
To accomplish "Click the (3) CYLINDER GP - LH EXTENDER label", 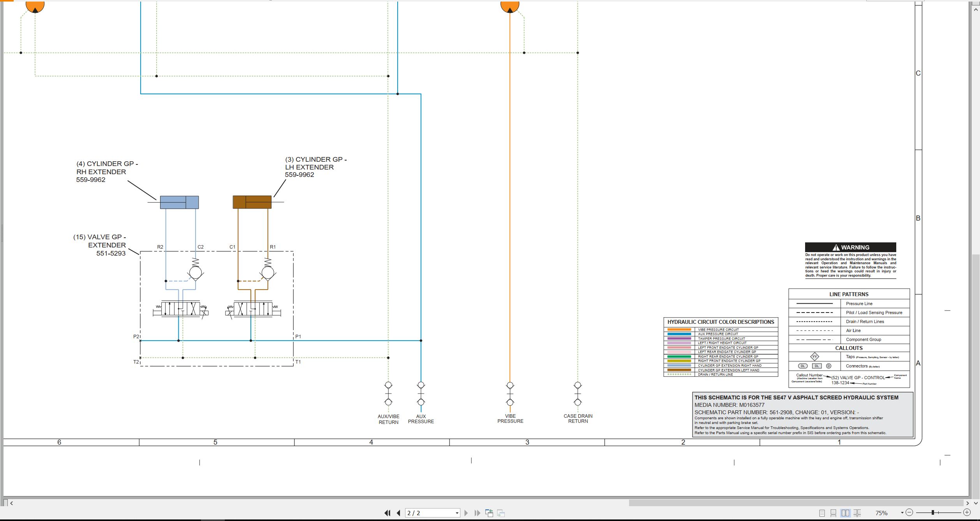I will tap(316, 167).
